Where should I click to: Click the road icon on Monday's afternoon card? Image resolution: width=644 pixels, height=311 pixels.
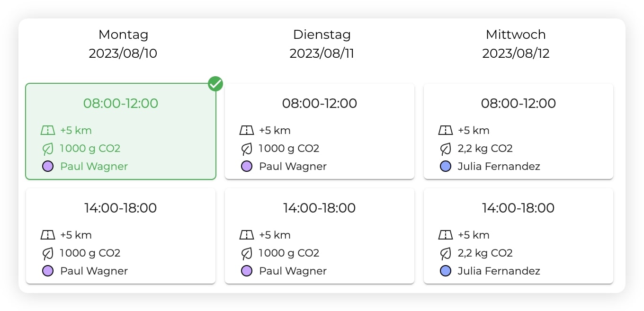coord(48,234)
